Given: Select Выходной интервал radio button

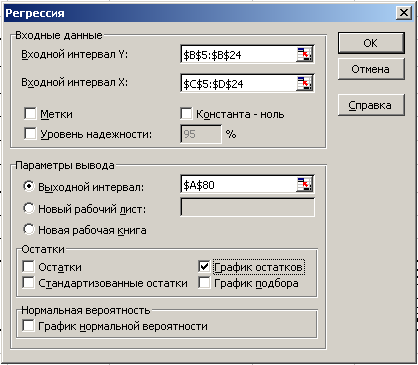Looking at the screenshot, I should coord(29,186).
